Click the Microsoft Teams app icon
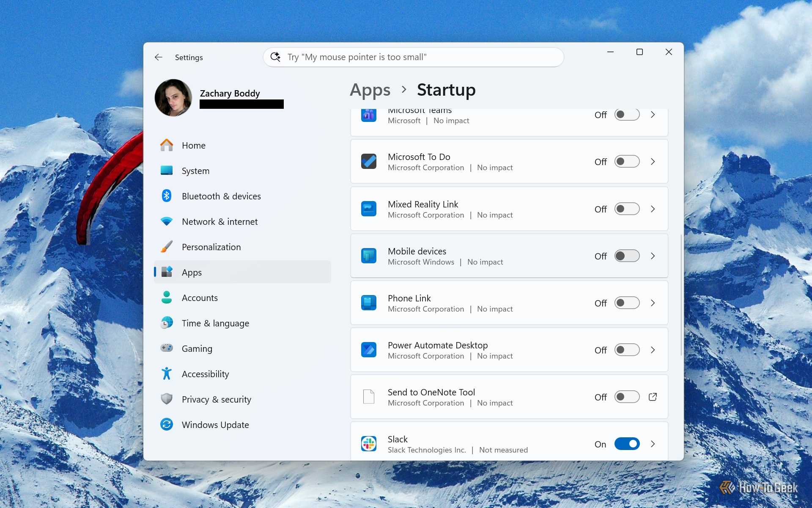This screenshot has width=812, height=508. (369, 115)
